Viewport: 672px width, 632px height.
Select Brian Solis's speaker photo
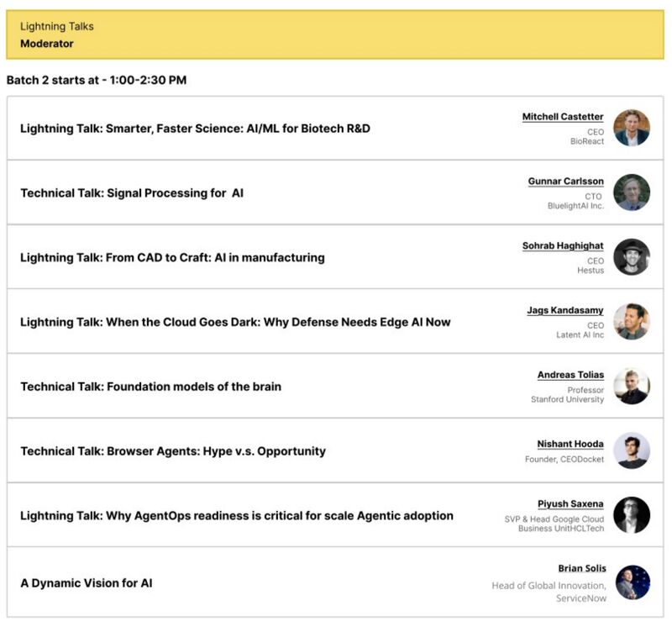point(633,582)
